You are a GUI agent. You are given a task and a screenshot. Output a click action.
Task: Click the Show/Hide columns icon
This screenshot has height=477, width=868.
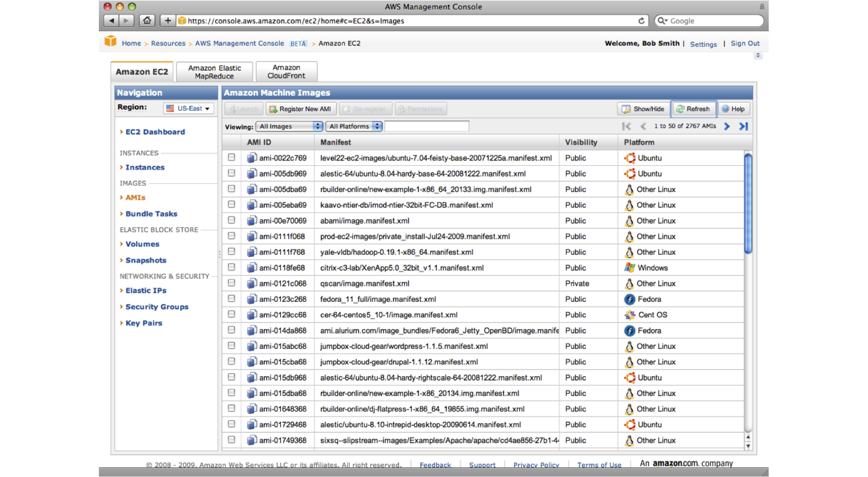pos(626,109)
